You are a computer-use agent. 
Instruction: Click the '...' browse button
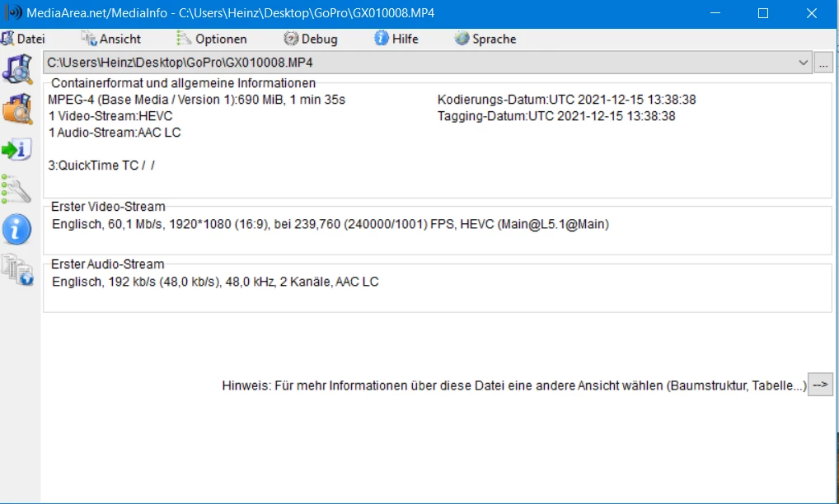coord(823,63)
